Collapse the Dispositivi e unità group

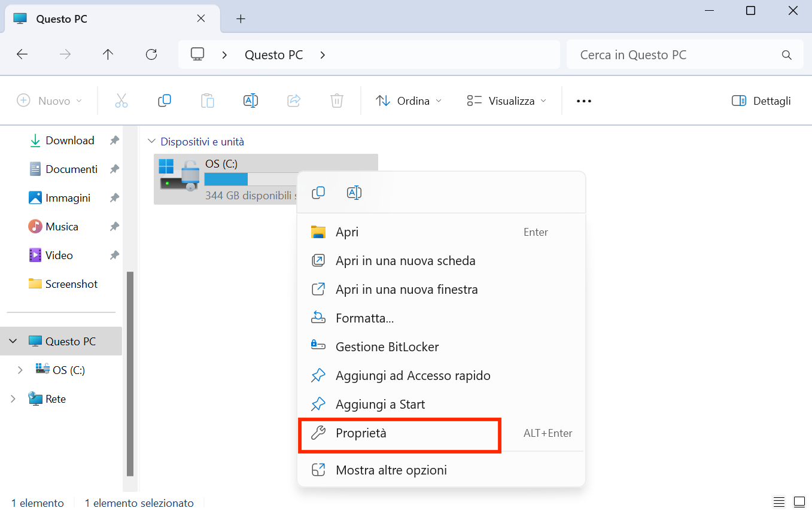(x=151, y=142)
